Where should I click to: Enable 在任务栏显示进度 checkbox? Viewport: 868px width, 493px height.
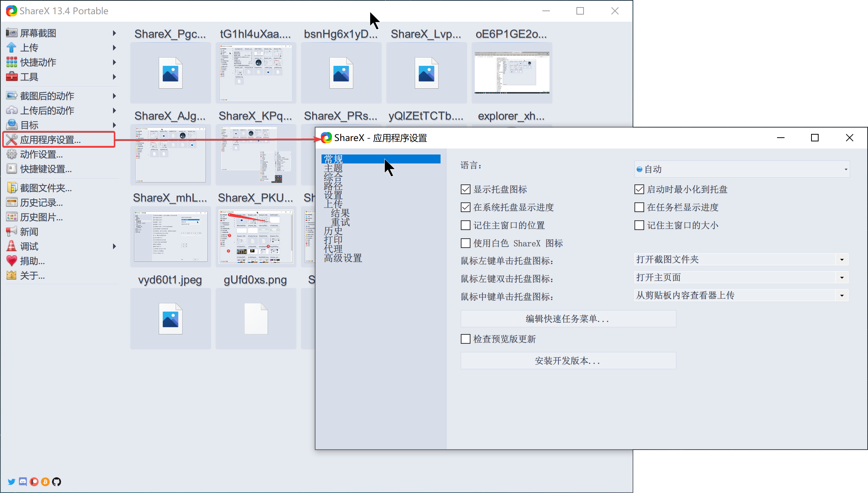639,207
